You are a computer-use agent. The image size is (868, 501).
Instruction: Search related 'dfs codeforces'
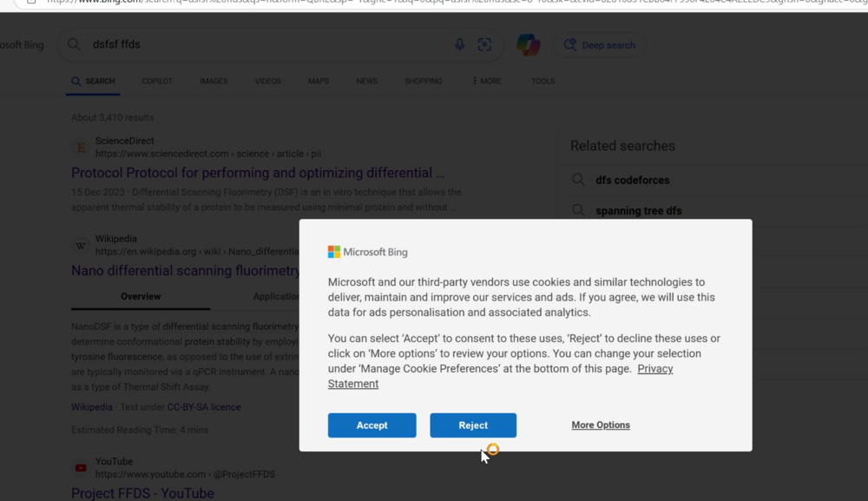(632, 180)
